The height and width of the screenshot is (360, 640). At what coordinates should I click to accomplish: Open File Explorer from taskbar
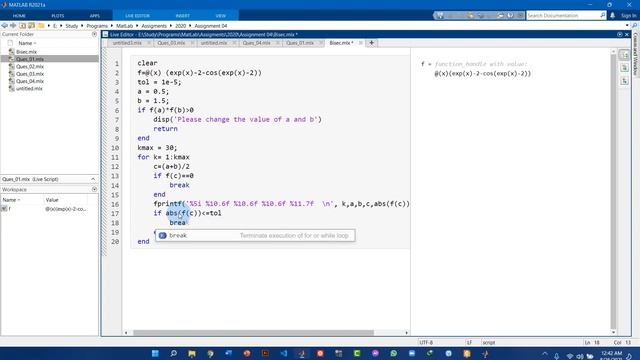[192, 353]
